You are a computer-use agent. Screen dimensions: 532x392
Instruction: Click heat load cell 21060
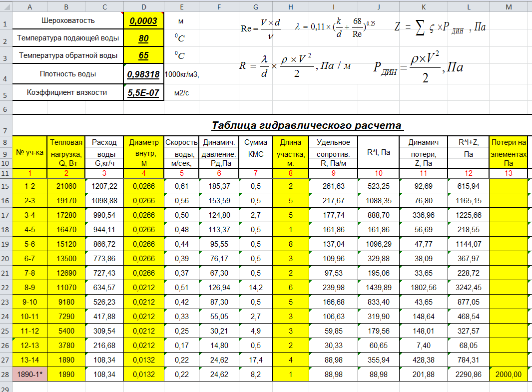[66, 186]
